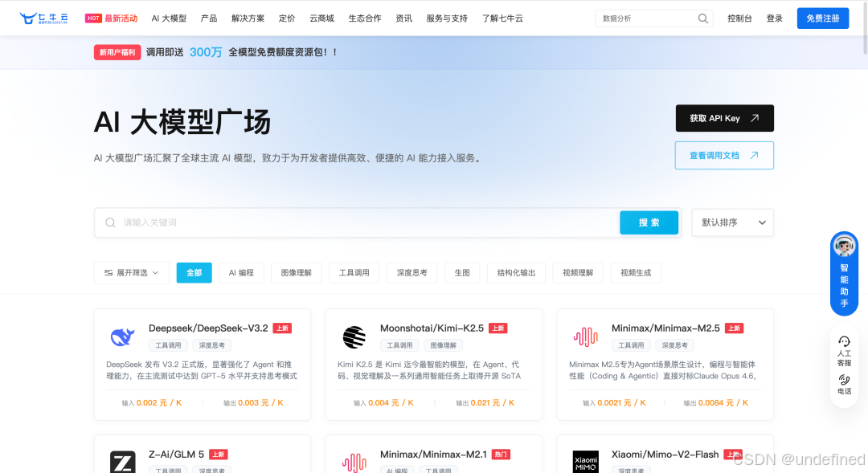Screen dimensions: 868x473
Task: Click the 人工客服 headset icon
Action: (x=844, y=341)
